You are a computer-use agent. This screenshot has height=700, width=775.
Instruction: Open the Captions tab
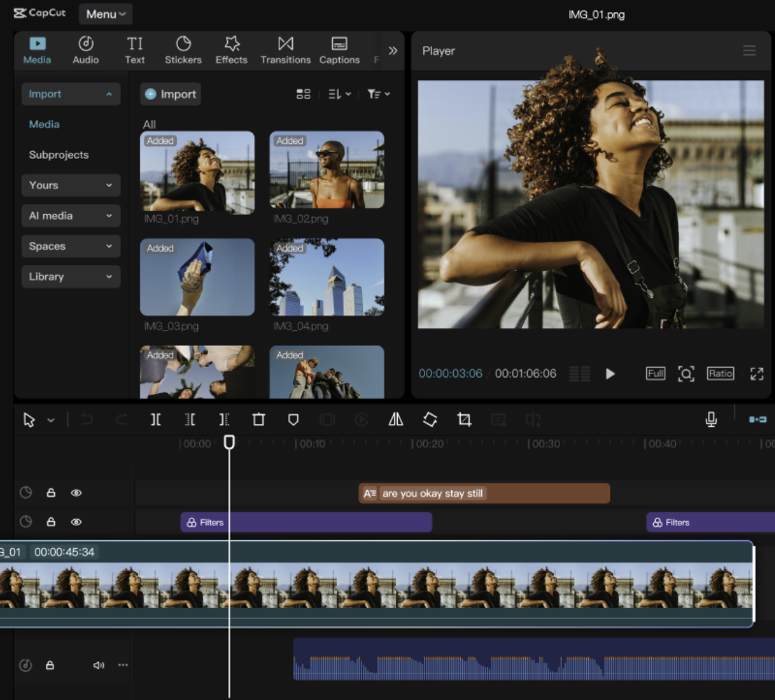tap(339, 51)
